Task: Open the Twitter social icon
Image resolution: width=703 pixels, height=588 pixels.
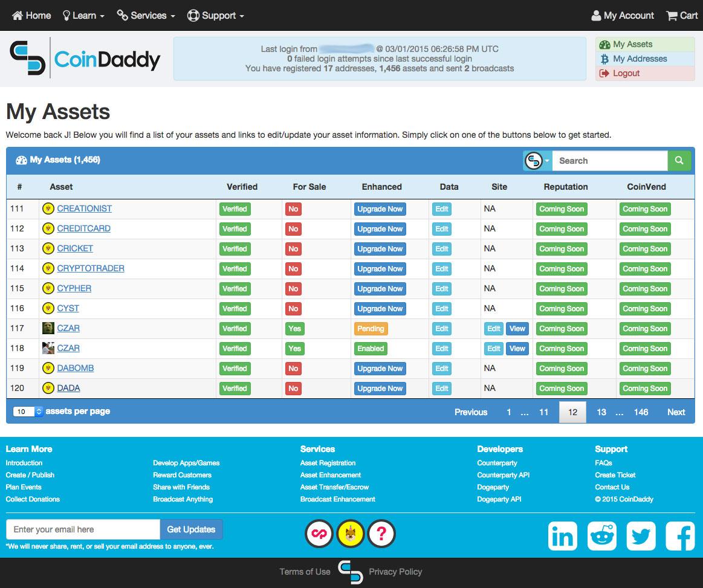Action: point(641,535)
